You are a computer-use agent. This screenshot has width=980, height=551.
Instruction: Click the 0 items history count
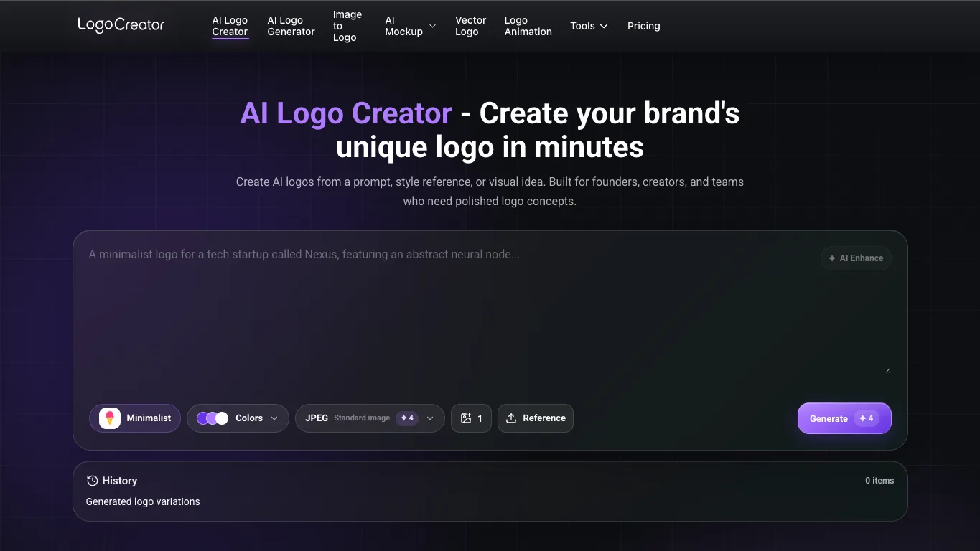[x=879, y=481]
